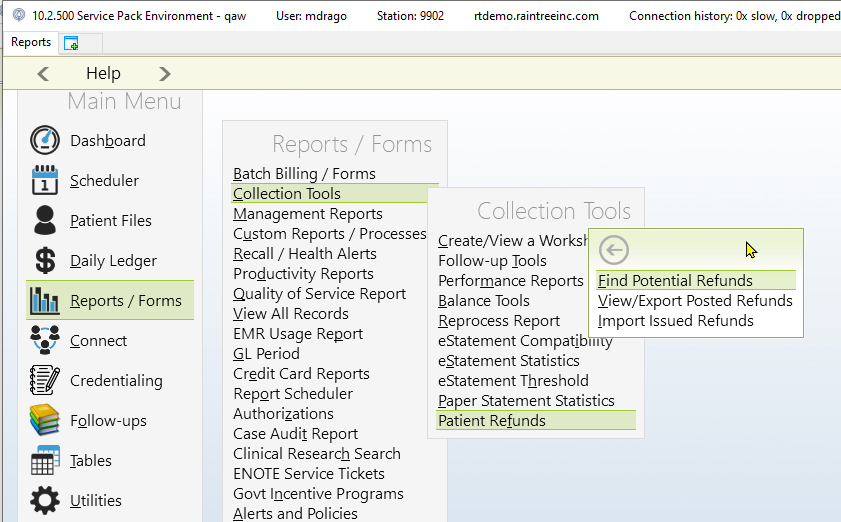
Task: Select View All Records
Action: point(291,314)
